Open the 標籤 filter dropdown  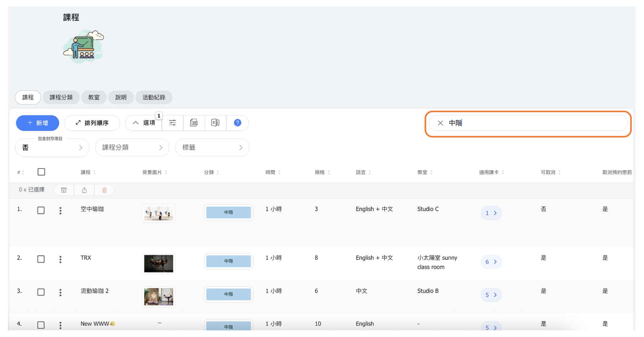click(x=212, y=148)
